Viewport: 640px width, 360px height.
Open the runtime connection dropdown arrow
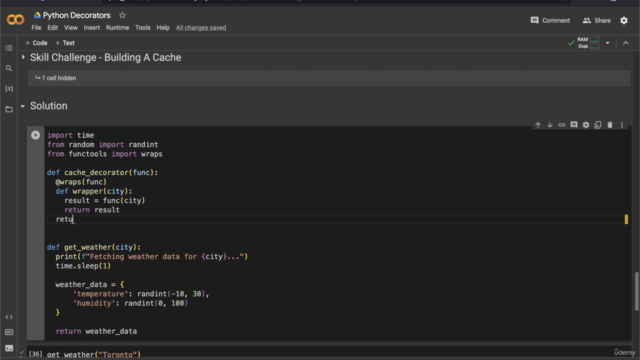(607, 43)
